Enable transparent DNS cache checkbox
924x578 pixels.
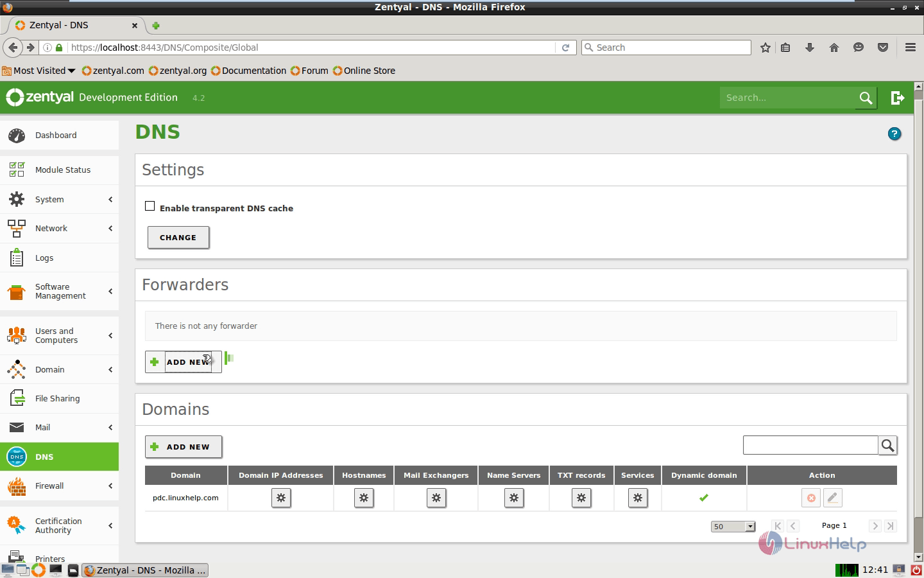click(150, 206)
